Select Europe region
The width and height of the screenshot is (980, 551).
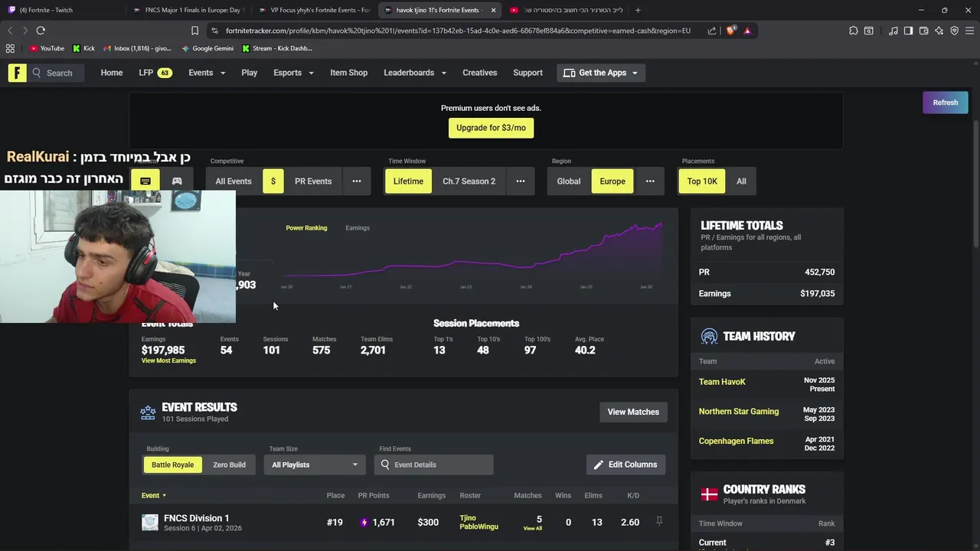pyautogui.click(x=612, y=181)
